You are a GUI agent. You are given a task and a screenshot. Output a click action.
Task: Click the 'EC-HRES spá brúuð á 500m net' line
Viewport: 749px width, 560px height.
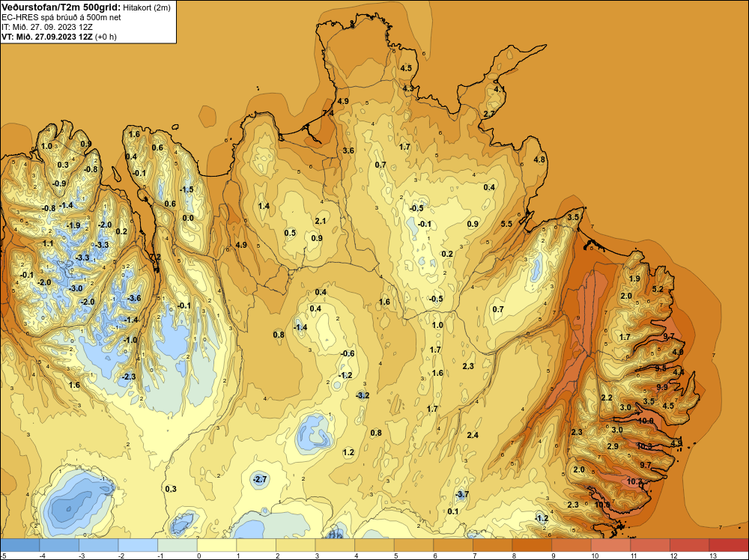coord(61,17)
